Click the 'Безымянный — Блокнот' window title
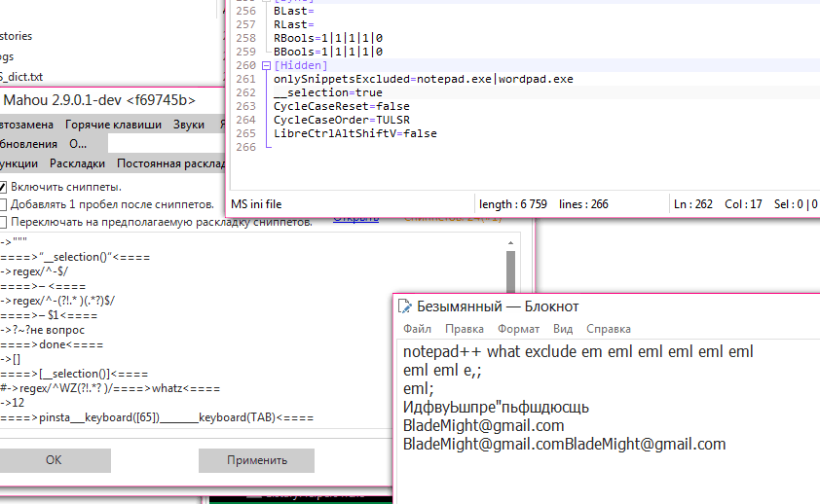Screen dimensions: 820x504 [498, 306]
